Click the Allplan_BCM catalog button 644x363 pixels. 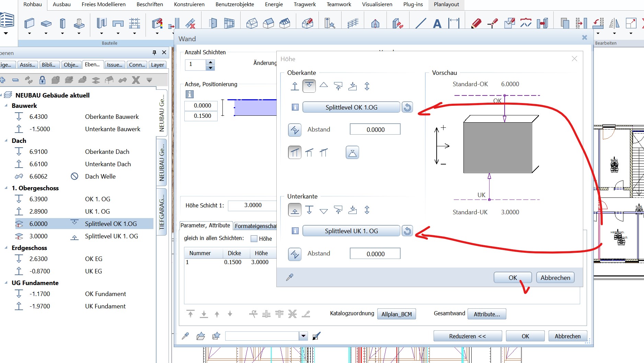pyautogui.click(x=396, y=314)
